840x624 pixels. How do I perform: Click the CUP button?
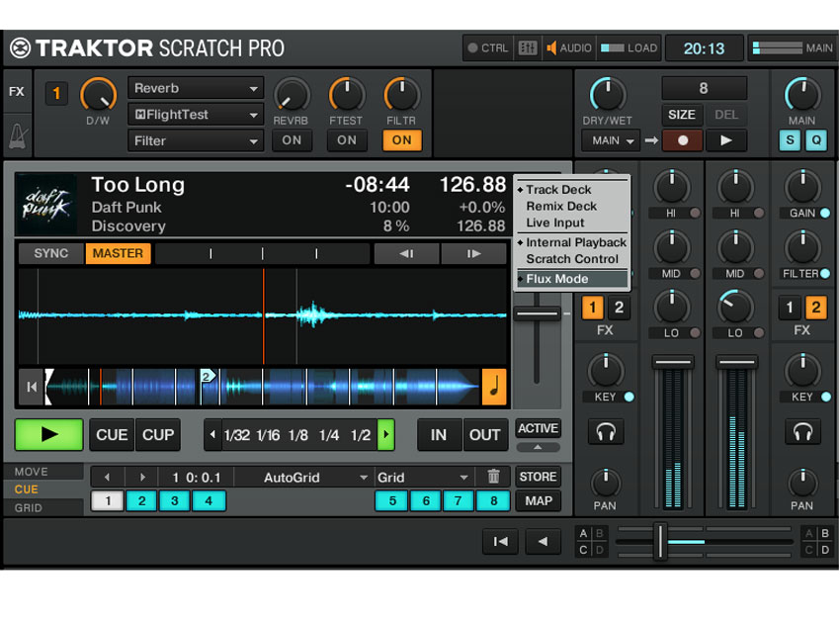pos(158,435)
